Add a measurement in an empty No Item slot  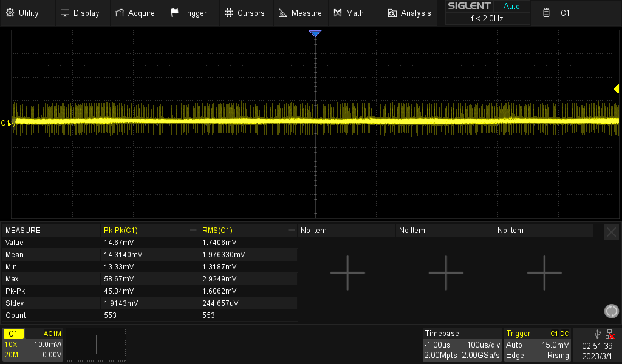[x=347, y=273]
